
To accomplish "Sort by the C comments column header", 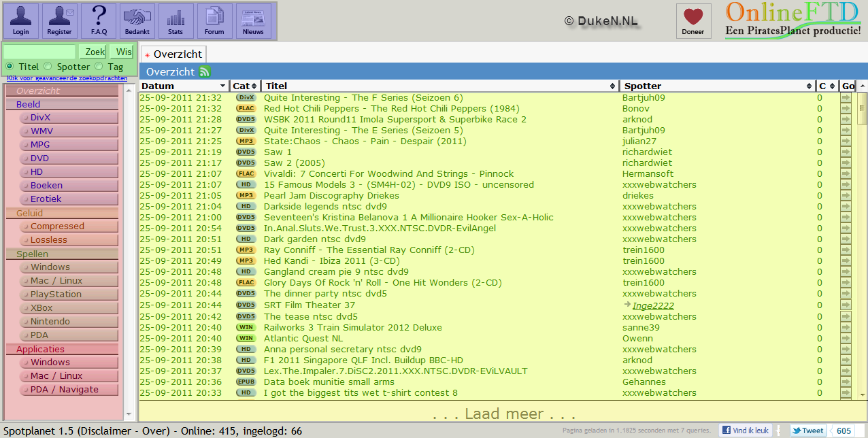I will click(x=827, y=86).
